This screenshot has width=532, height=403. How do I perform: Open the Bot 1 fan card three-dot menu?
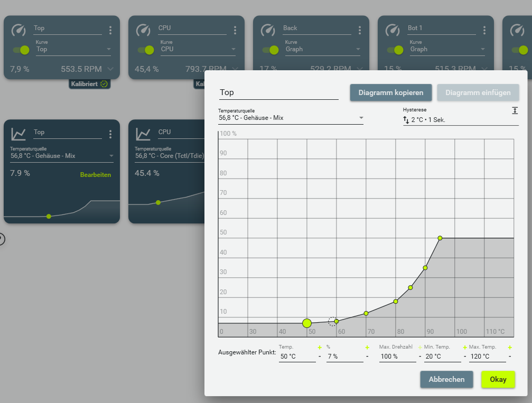click(484, 31)
